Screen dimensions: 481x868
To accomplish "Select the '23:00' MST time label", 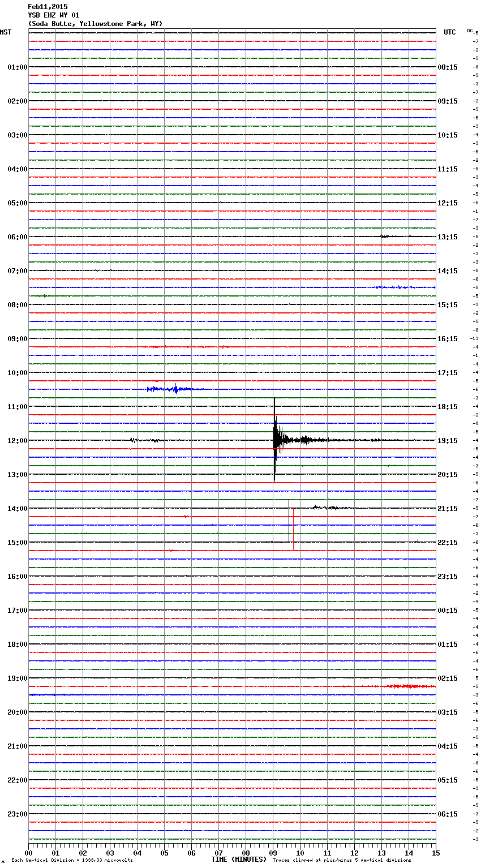I will [17, 814].
